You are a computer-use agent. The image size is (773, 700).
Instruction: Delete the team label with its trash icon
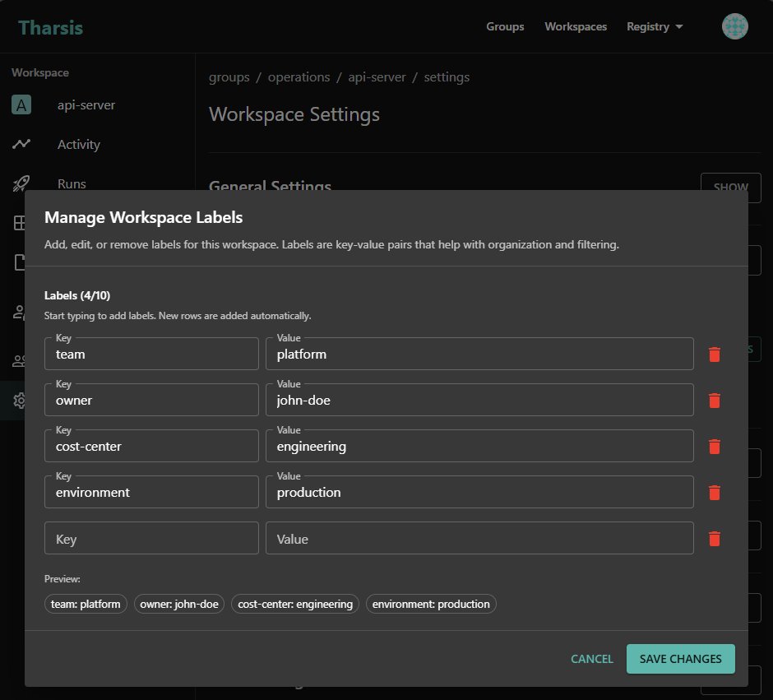click(714, 354)
